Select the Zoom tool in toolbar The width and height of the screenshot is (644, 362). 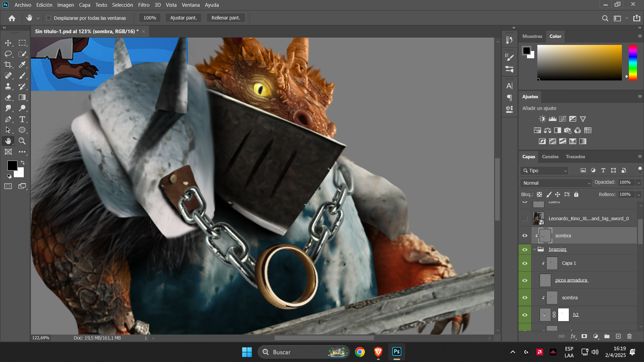click(x=22, y=141)
